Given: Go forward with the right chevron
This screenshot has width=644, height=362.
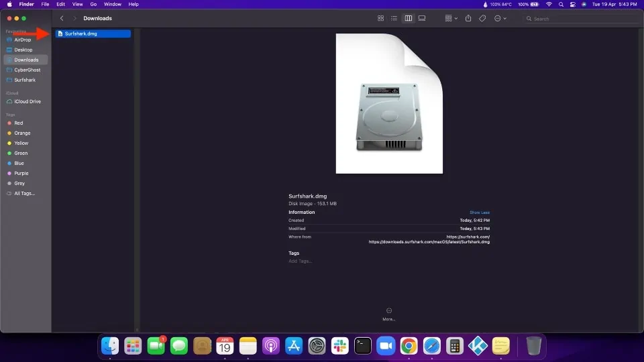Looking at the screenshot, I should click(74, 19).
